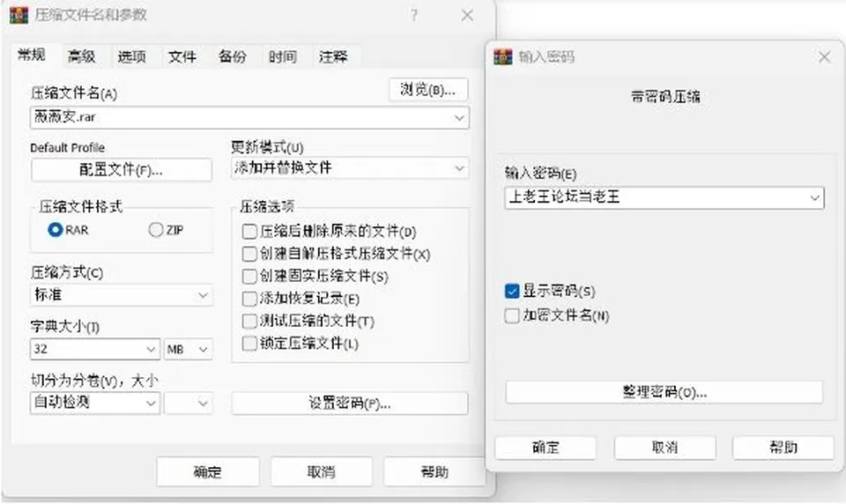Image resolution: width=846 pixels, height=504 pixels.
Task: Open the password field dropdown arrow
Action: pos(814,198)
